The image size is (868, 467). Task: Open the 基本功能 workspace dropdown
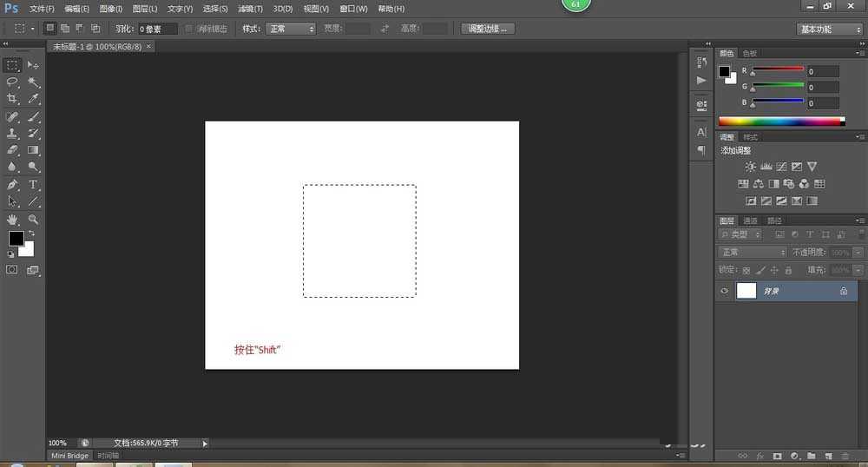pos(829,29)
